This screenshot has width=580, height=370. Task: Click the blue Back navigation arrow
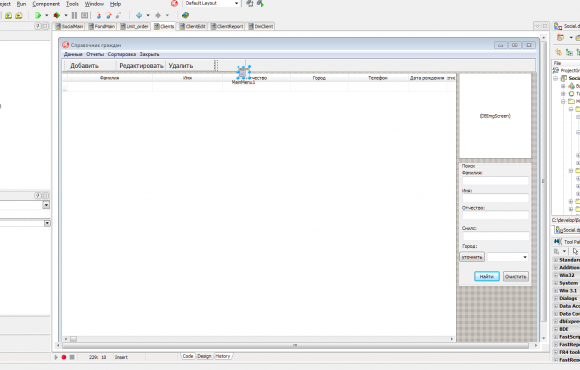pyautogui.click(x=139, y=15)
